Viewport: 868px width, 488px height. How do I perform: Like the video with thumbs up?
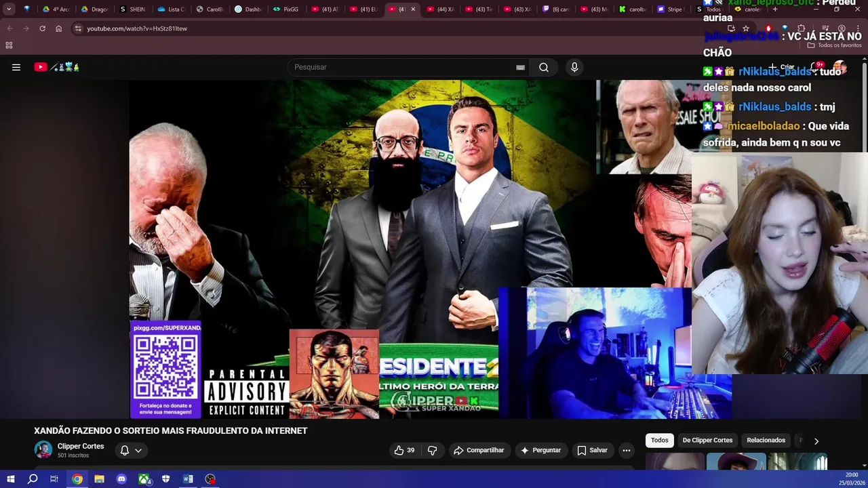coord(405,450)
